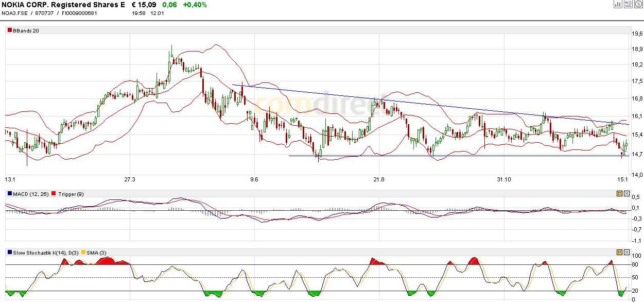Click the 9.6 date axis label
This screenshot has width=644, height=302.
(x=254, y=179)
